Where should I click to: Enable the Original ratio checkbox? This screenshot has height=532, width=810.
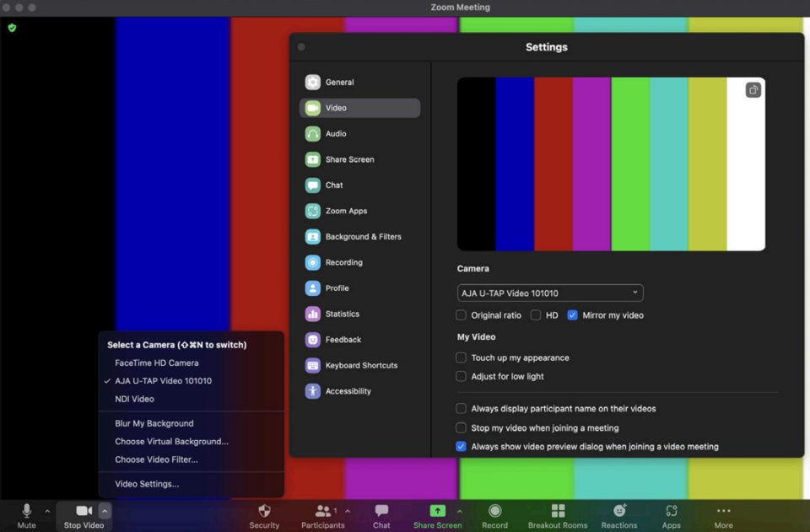pyautogui.click(x=462, y=315)
